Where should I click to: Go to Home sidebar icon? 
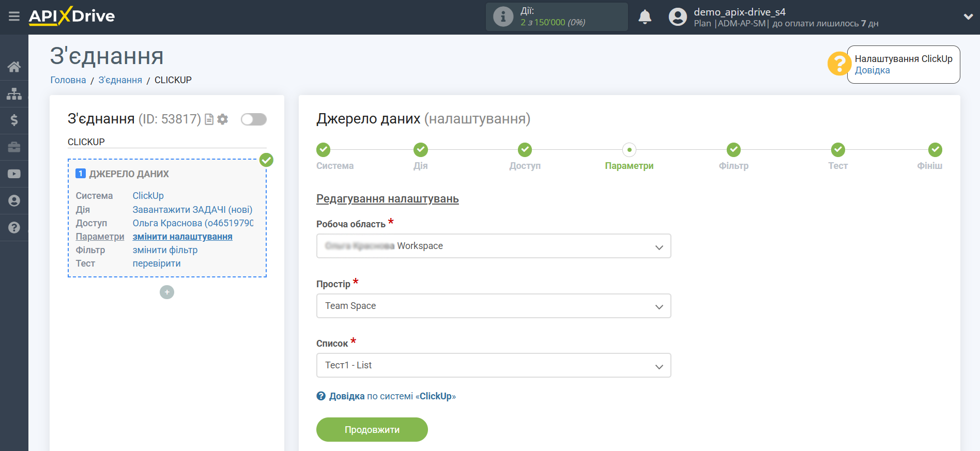(14, 67)
